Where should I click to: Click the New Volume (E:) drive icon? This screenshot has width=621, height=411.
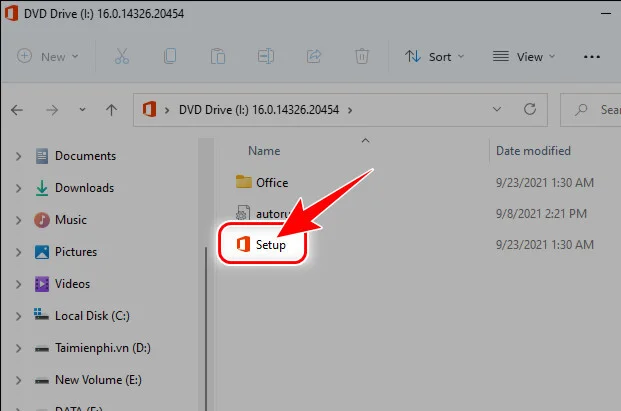tap(42, 381)
